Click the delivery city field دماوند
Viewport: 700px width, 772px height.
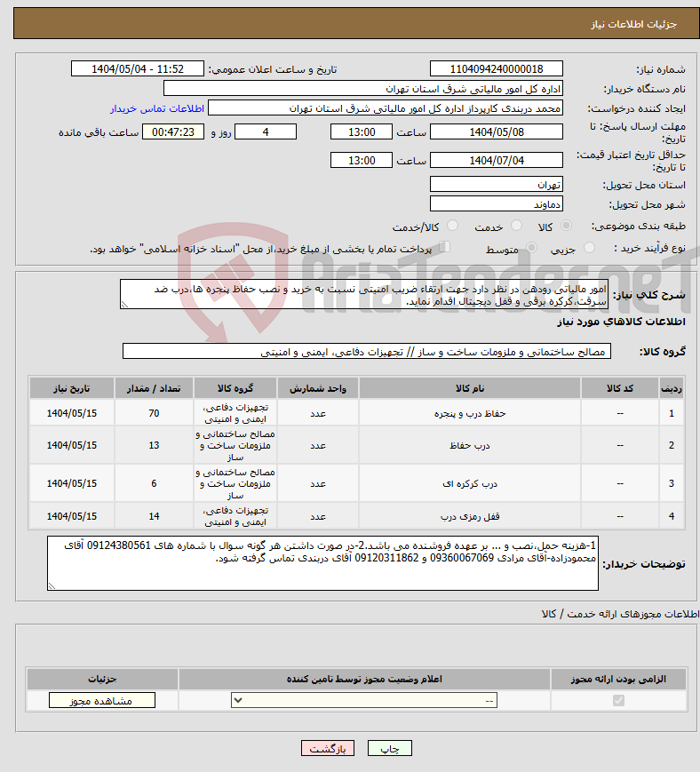point(497,204)
